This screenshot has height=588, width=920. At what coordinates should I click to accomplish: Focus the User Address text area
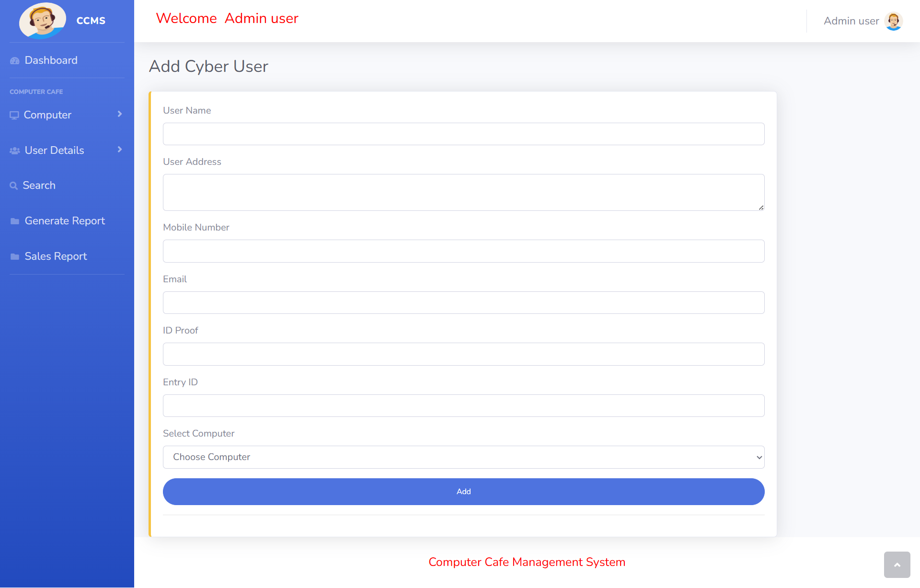[464, 192]
